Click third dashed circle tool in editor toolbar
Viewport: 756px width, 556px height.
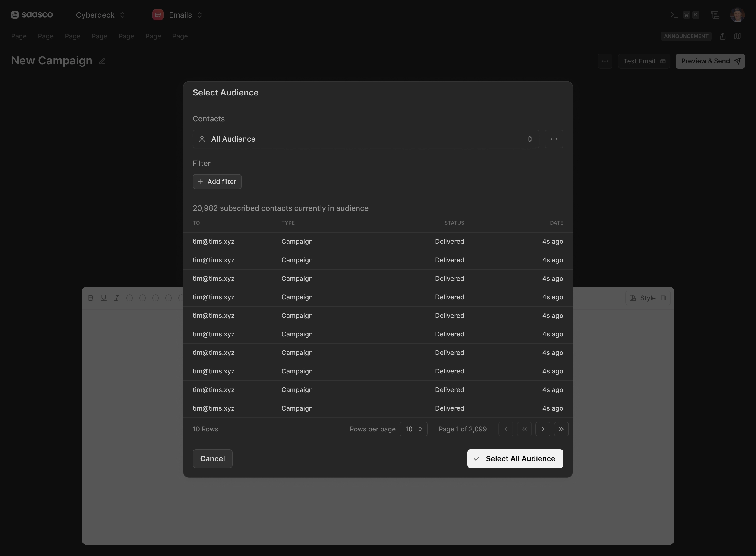click(155, 298)
